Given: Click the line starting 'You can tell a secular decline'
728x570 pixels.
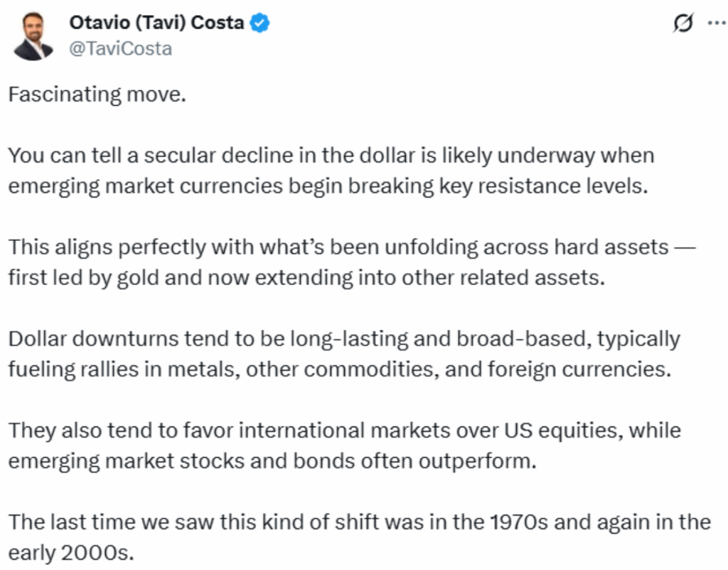Looking at the screenshot, I should 331,156.
